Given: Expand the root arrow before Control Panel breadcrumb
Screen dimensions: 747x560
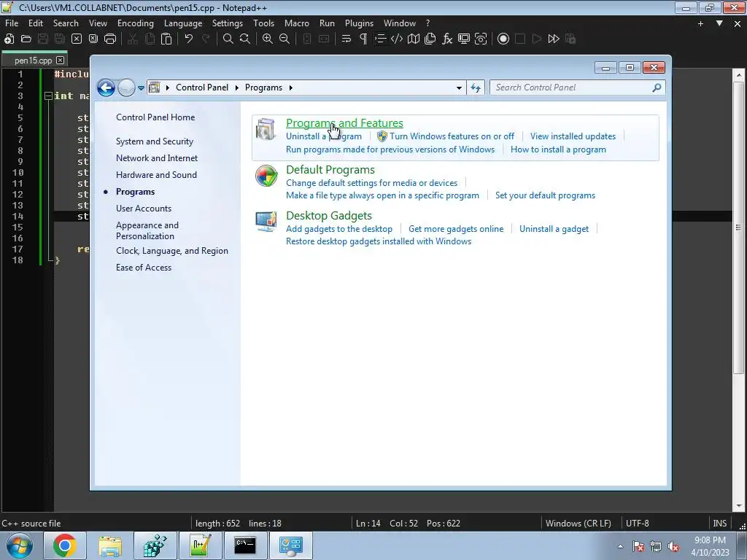Looking at the screenshot, I should pyautogui.click(x=168, y=87).
